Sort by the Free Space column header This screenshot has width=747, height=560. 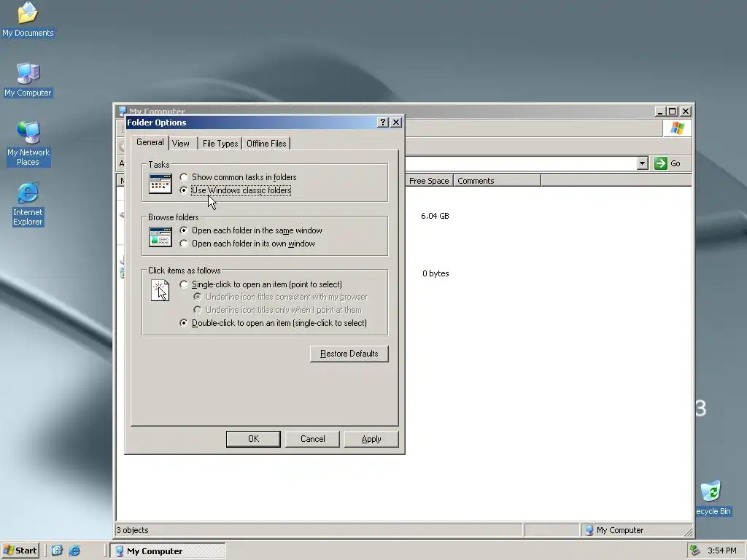429,181
